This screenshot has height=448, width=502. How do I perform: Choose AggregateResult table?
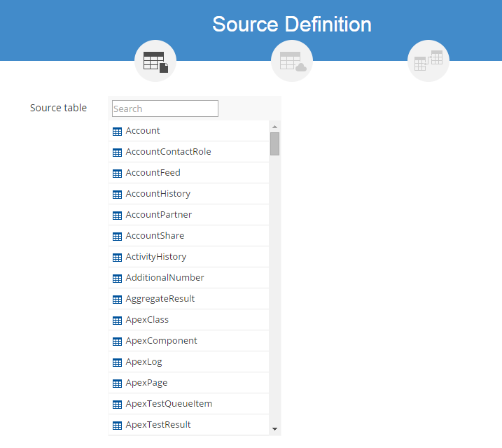(x=160, y=299)
